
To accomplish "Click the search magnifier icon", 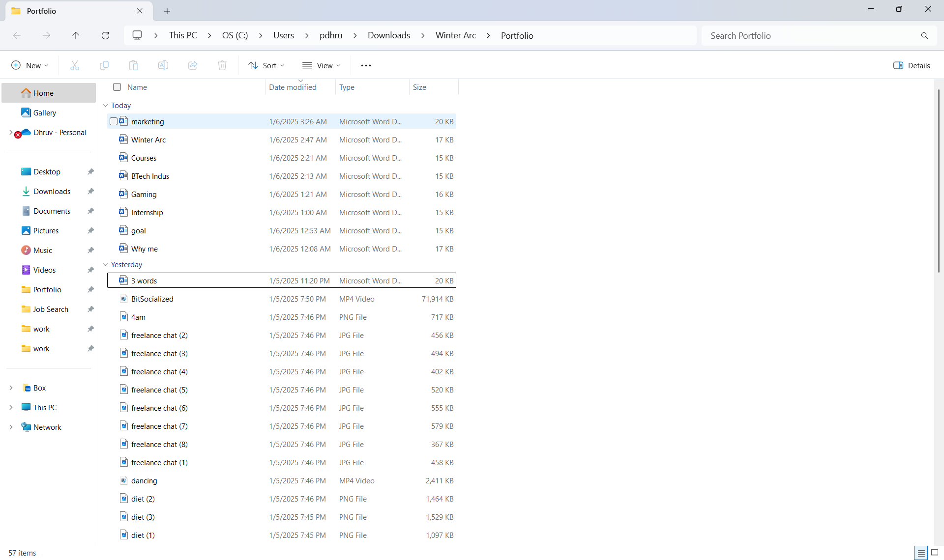I will 924,35.
